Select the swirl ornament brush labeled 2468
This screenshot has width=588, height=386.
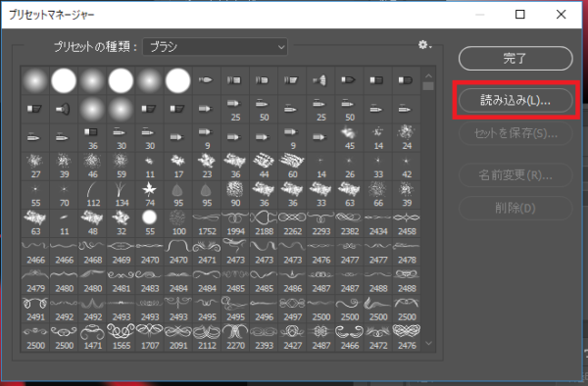click(x=93, y=252)
